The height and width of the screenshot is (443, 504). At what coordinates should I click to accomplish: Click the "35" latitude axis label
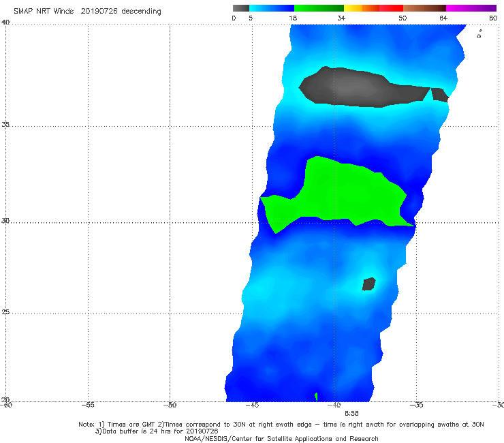5,125
